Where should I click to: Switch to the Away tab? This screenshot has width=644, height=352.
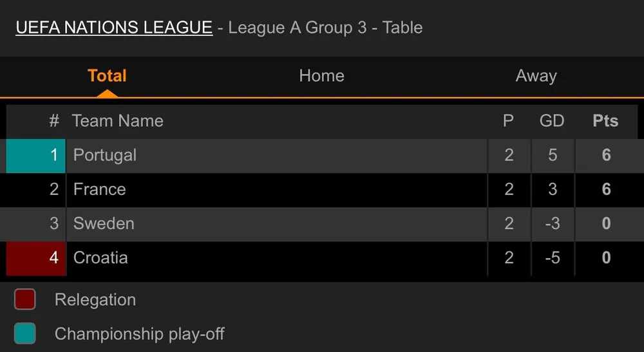[x=536, y=76]
